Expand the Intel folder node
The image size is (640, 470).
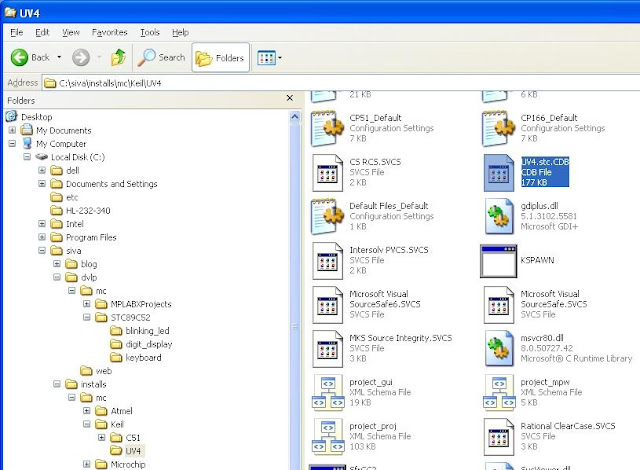pyautogui.click(x=42, y=224)
